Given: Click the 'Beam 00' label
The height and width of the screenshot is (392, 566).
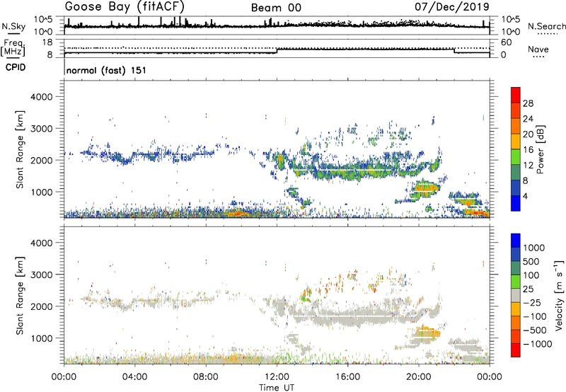Looking at the screenshot, I should click(276, 8).
